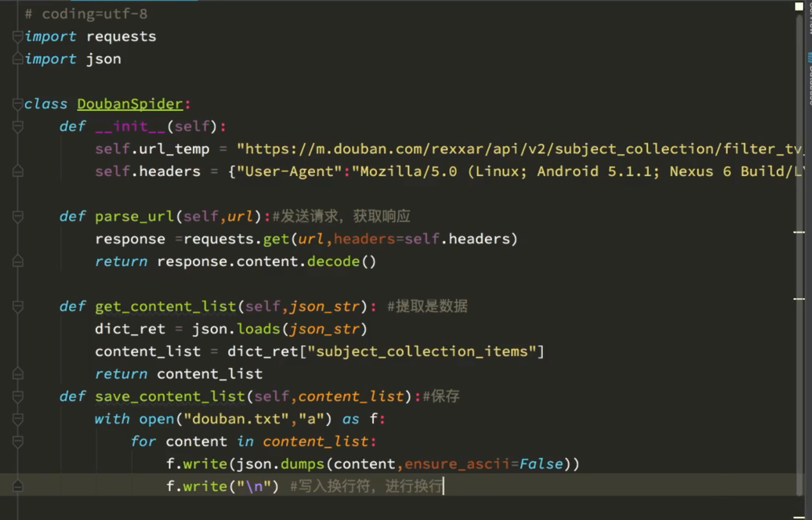Click fold-end marker beside self.headers line
Image resolution: width=812 pixels, height=520 pixels.
[x=18, y=172]
